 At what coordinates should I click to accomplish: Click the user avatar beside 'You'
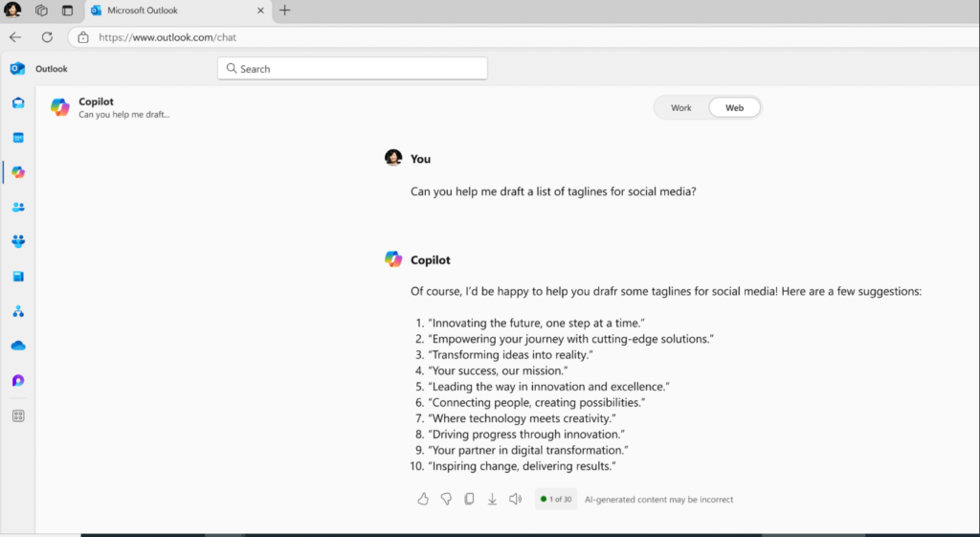pyautogui.click(x=393, y=158)
